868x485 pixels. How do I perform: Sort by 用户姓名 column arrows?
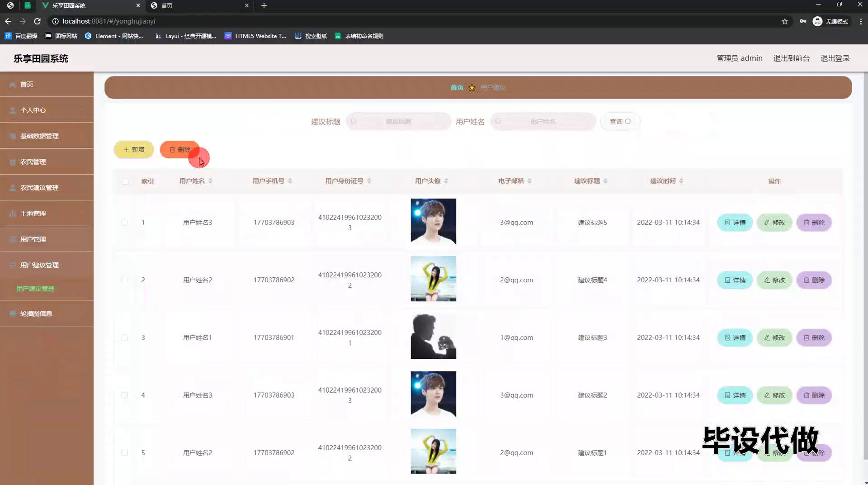coord(211,181)
